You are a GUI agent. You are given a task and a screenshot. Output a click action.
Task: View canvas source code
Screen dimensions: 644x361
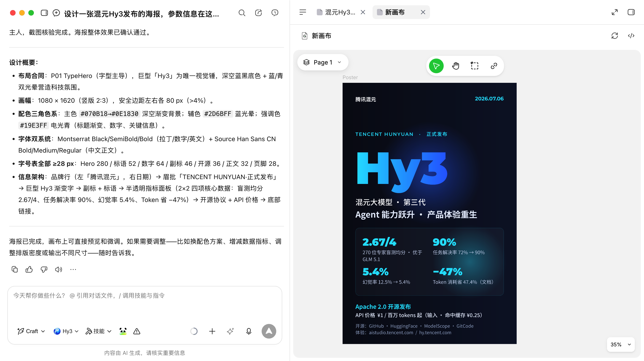[x=631, y=36]
